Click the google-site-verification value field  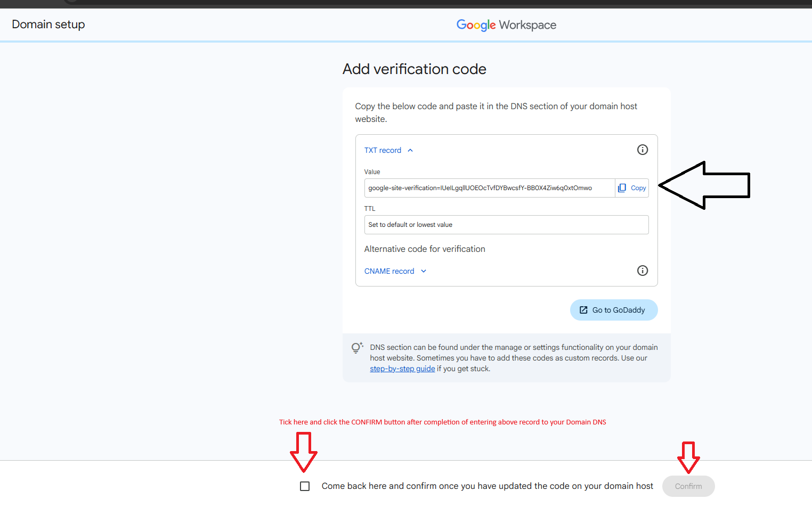click(489, 188)
